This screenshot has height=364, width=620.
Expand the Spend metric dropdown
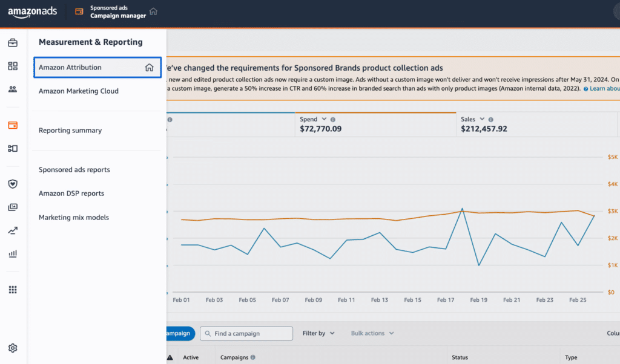pyautogui.click(x=324, y=120)
